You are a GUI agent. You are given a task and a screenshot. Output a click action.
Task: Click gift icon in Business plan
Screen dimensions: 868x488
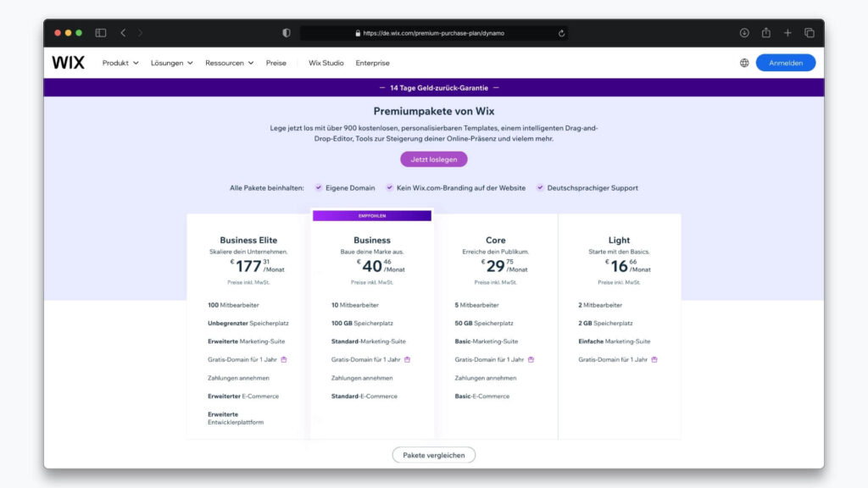[x=408, y=359]
